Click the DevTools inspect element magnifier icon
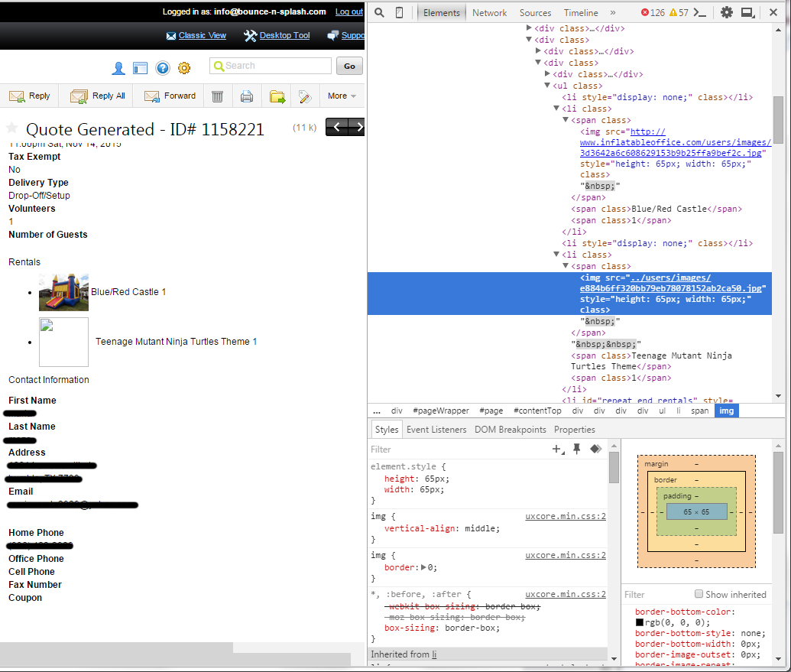791x672 pixels. [x=380, y=12]
